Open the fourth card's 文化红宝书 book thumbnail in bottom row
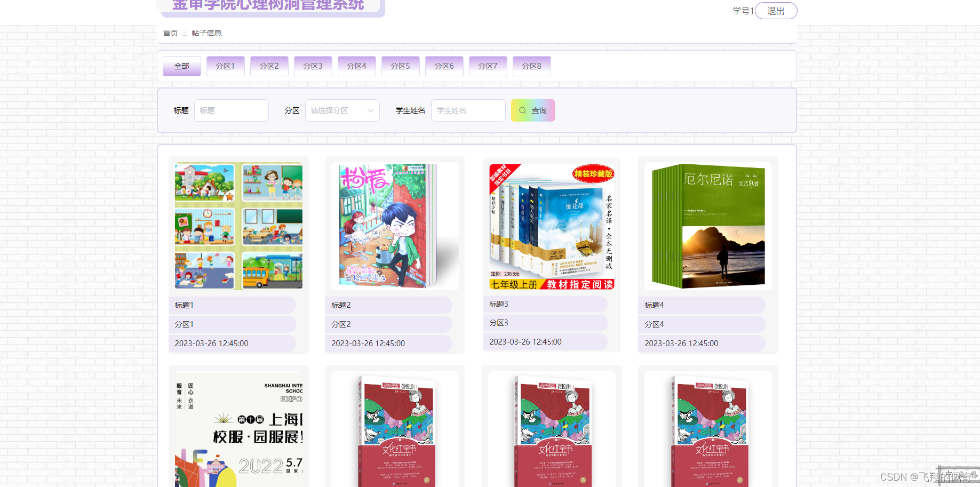Viewport: 980px width, 487px height. (x=708, y=429)
